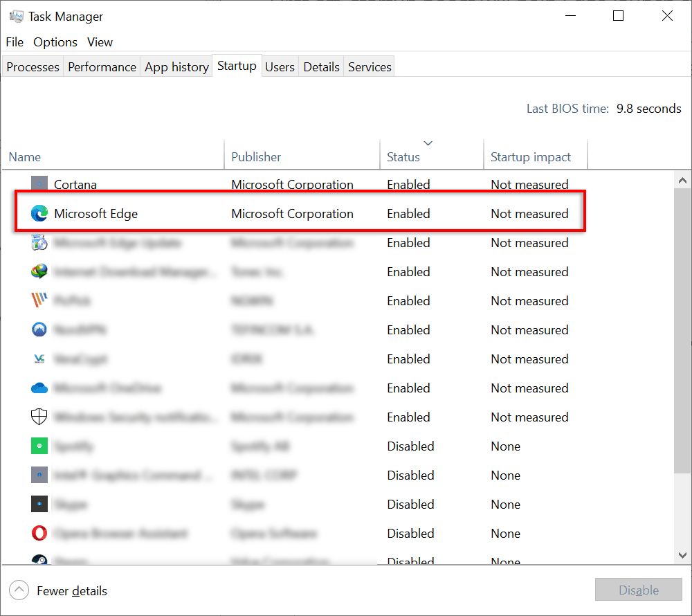Open the Options menu
This screenshot has height=616, width=692.
(55, 42)
